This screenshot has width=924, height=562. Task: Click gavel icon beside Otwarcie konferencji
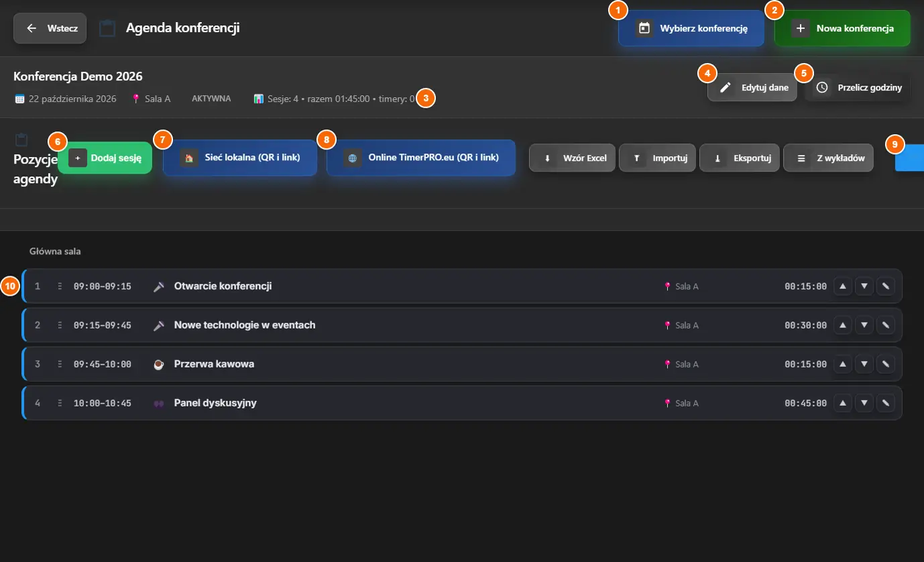pos(159,286)
